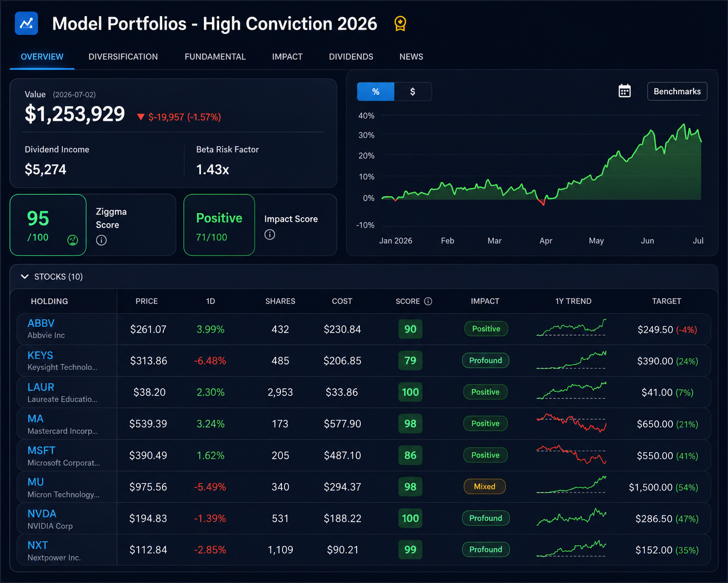Viewport: 728px width, 583px height.
Task: Click LAUR score badge 100
Action: coord(410,392)
